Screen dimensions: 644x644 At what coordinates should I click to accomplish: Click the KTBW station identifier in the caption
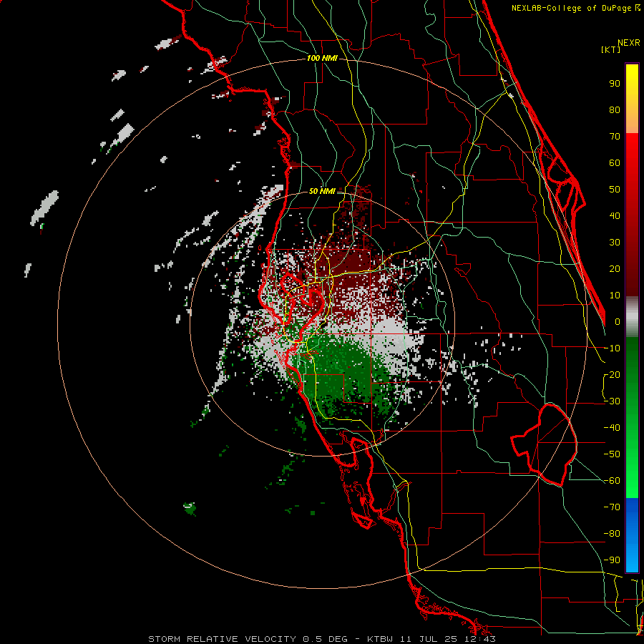click(380, 639)
